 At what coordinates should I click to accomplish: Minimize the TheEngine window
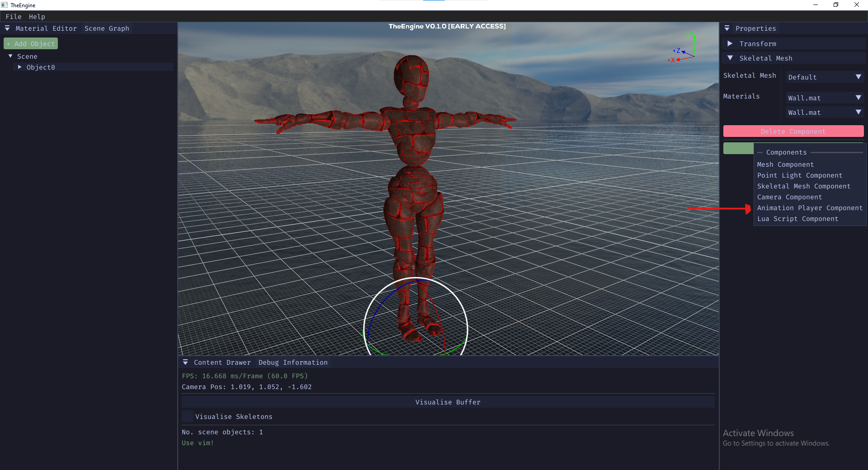(x=816, y=5)
